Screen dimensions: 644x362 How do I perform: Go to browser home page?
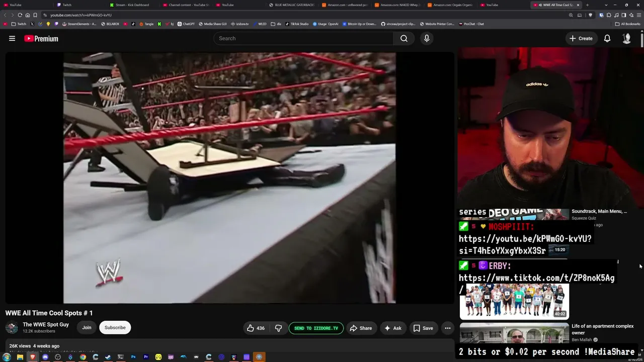click(28, 15)
